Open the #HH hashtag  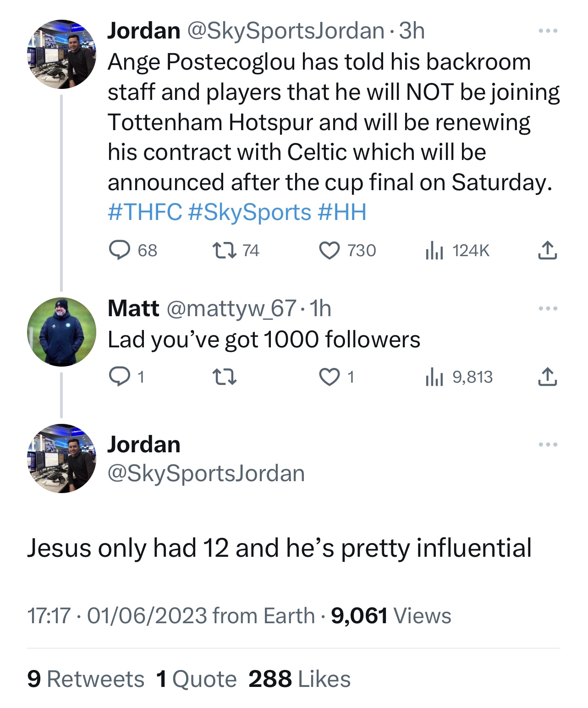(x=342, y=212)
